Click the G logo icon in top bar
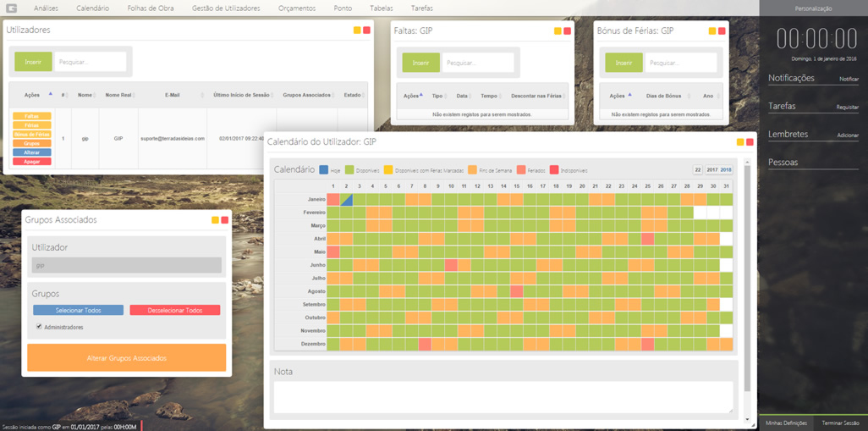This screenshot has height=431, width=868. click(11, 8)
